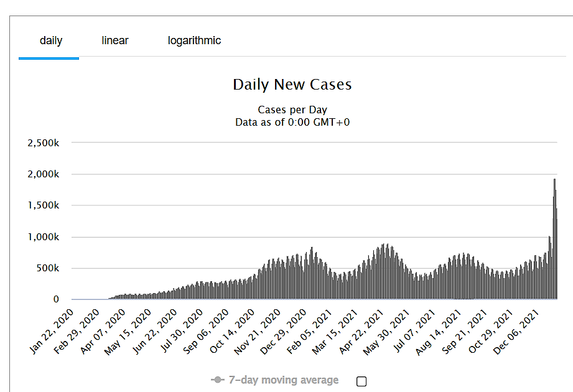Click the Dec 06, 2021 axis date

tap(516, 332)
